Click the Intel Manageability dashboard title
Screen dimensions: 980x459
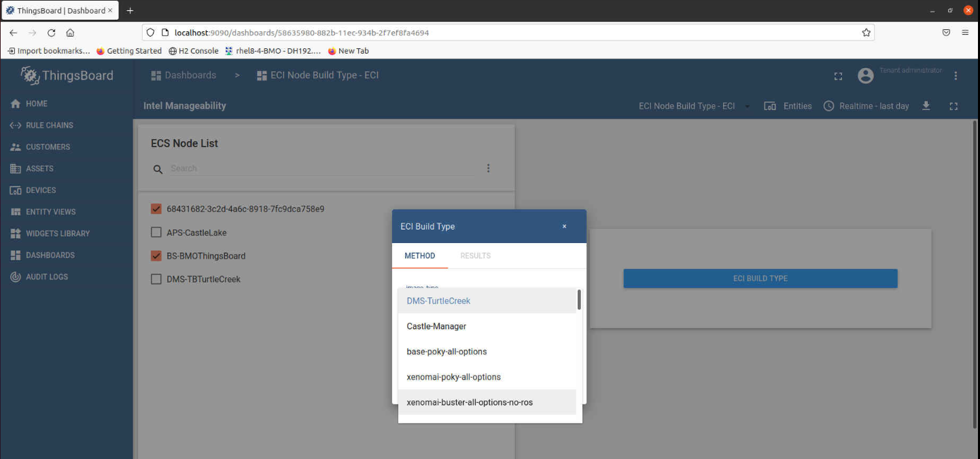[x=185, y=106]
